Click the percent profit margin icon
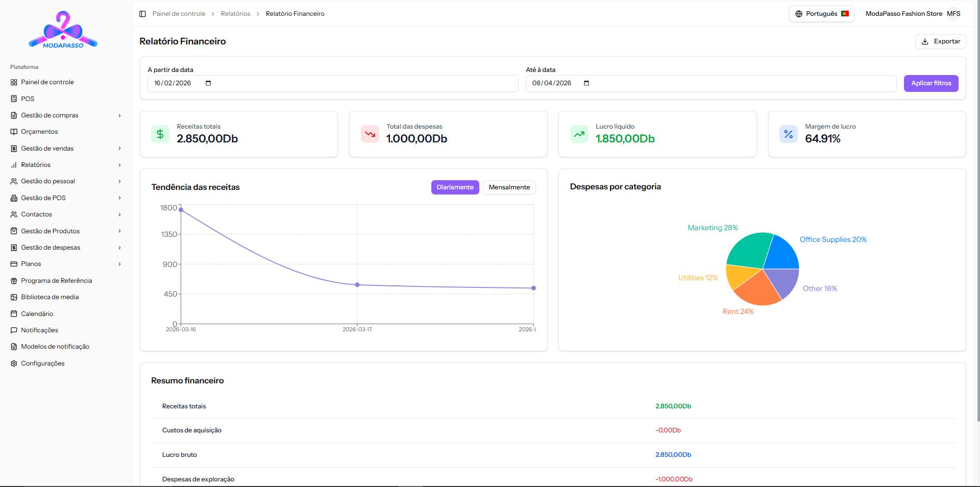This screenshot has width=980, height=487. 788,134
